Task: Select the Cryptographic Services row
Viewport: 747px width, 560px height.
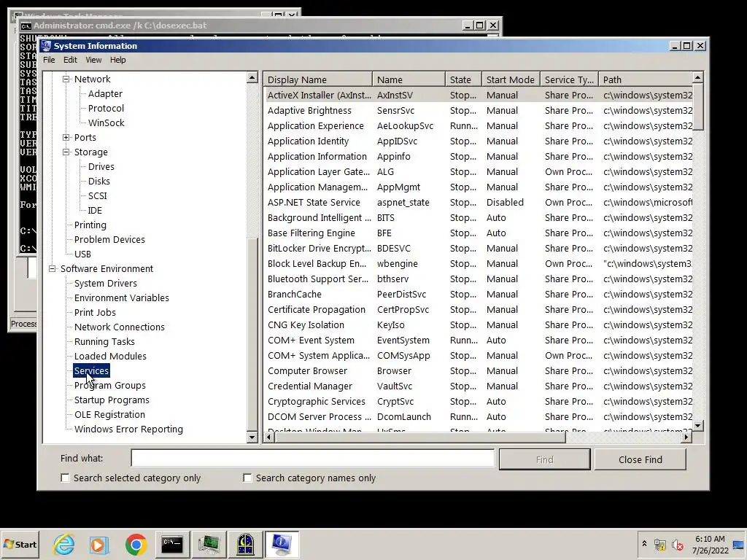Action: (x=479, y=402)
